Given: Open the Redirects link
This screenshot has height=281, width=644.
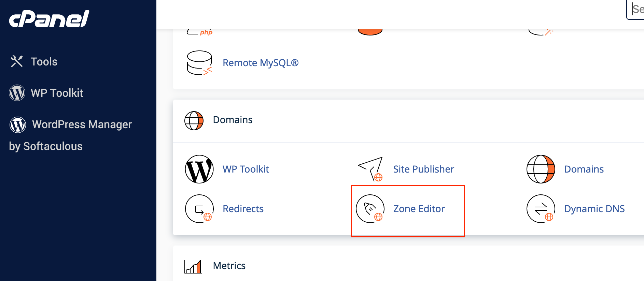Looking at the screenshot, I should [x=243, y=209].
